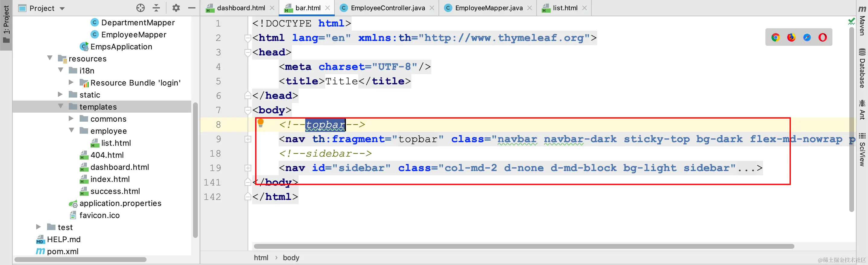This screenshot has height=265, width=868.
Task: Open preview in Opera browser icon
Action: (822, 37)
